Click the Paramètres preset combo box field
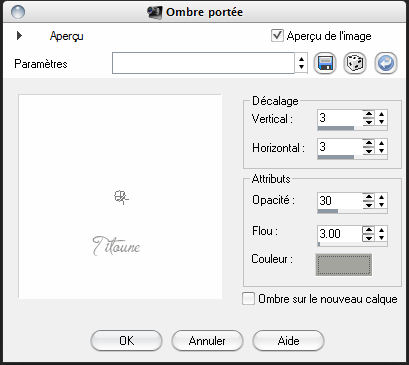 (x=203, y=63)
